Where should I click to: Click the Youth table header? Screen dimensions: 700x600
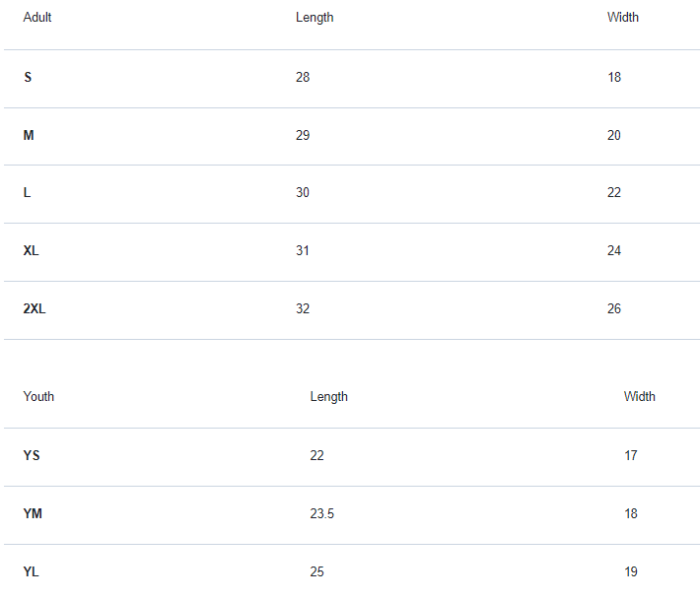[39, 397]
